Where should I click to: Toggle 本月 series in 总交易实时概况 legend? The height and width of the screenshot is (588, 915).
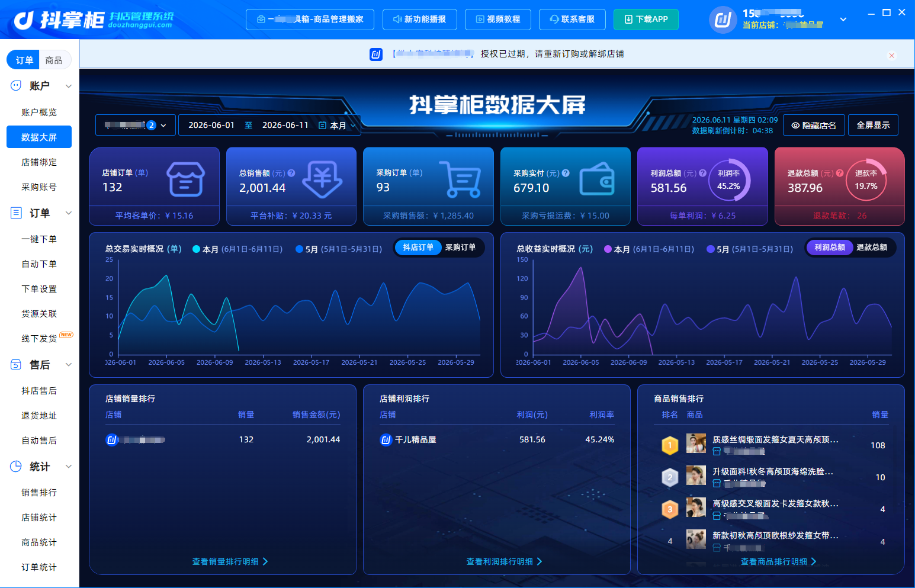(x=237, y=249)
